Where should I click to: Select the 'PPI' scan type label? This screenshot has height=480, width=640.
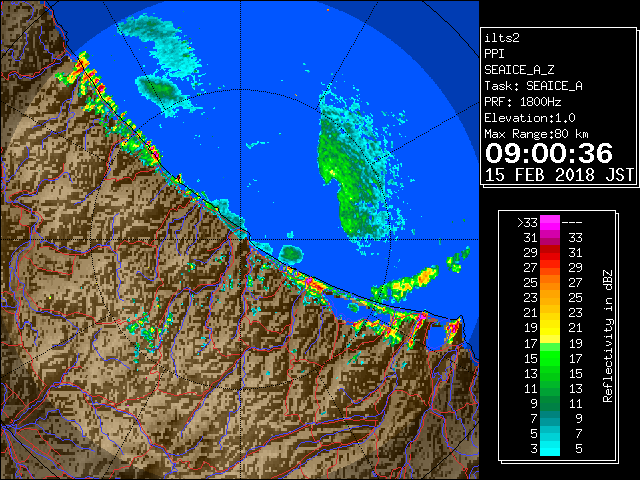click(x=494, y=54)
